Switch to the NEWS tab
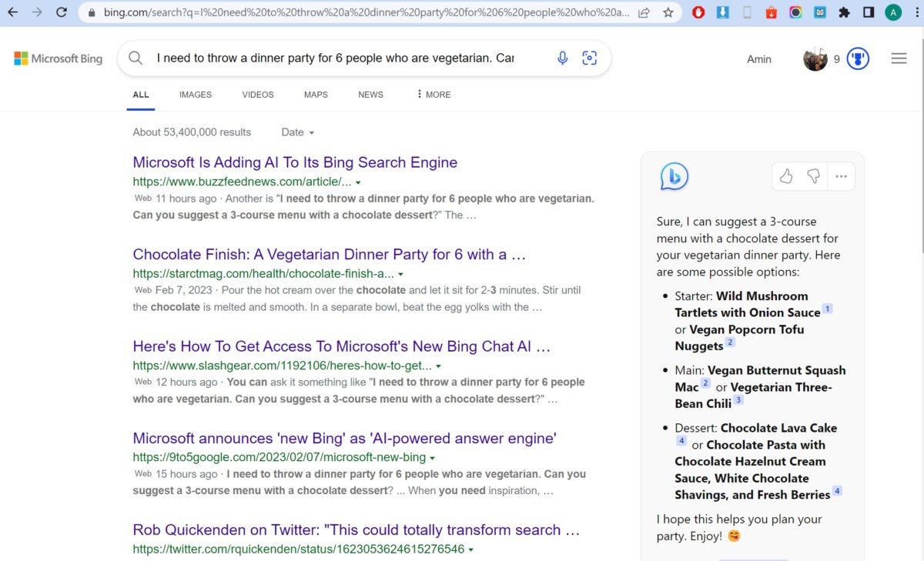This screenshot has width=924, height=561. click(x=370, y=95)
